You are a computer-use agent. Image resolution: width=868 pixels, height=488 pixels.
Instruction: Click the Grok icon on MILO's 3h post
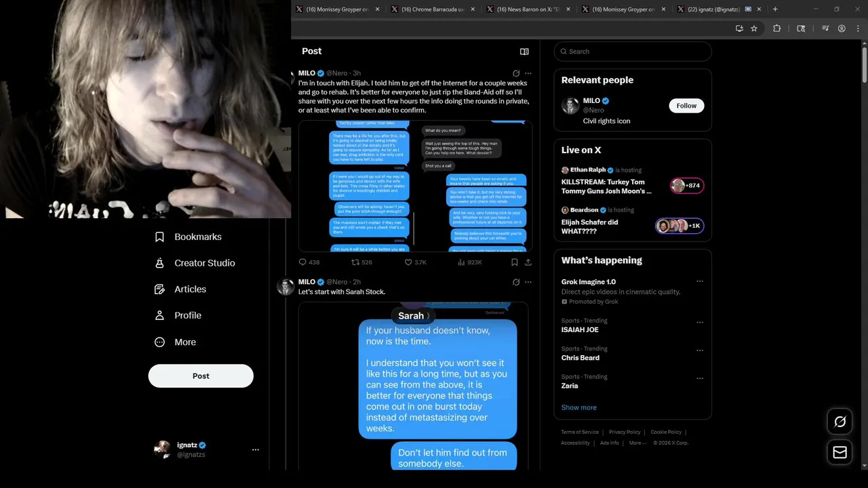(x=516, y=73)
